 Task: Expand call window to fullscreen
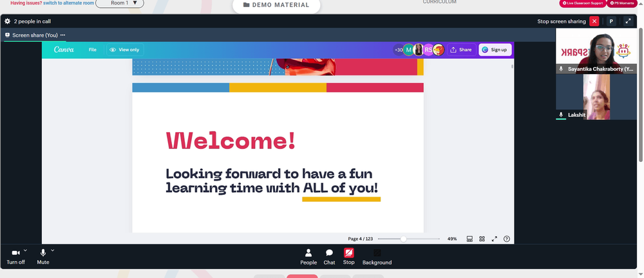tap(627, 21)
